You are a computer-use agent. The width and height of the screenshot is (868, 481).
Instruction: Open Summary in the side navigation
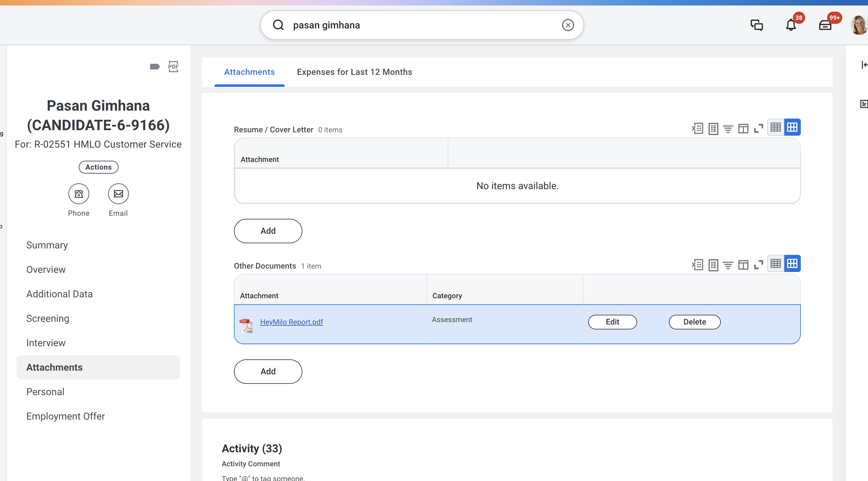[47, 245]
